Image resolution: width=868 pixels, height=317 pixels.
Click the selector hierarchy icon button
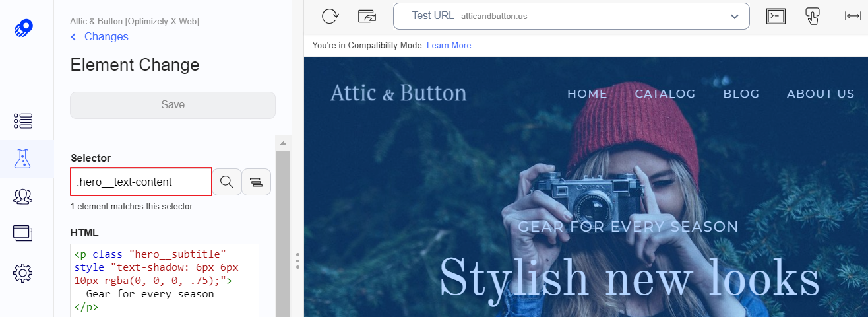257,182
